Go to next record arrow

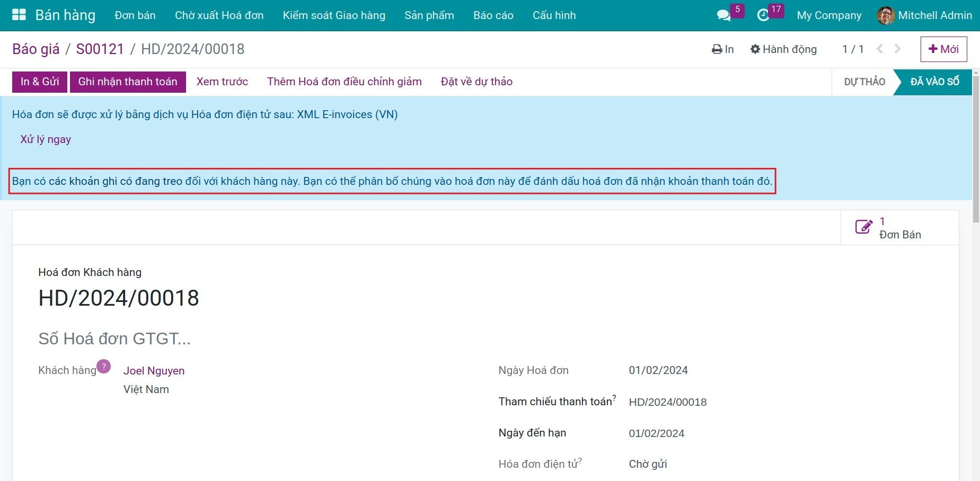pyautogui.click(x=898, y=49)
